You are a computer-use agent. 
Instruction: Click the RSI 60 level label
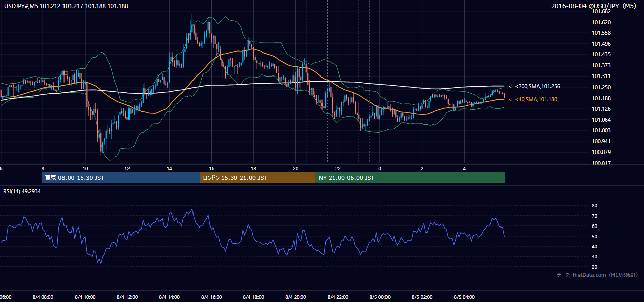tap(594, 226)
